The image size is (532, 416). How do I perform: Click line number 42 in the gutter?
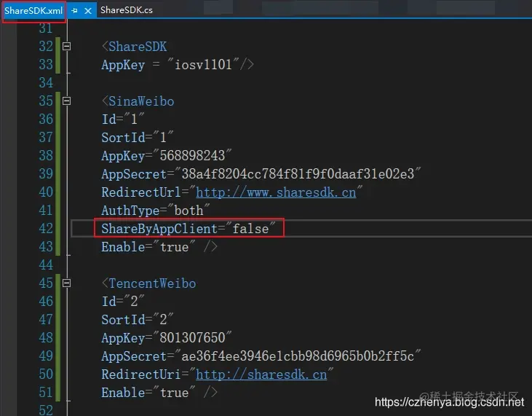click(x=46, y=229)
